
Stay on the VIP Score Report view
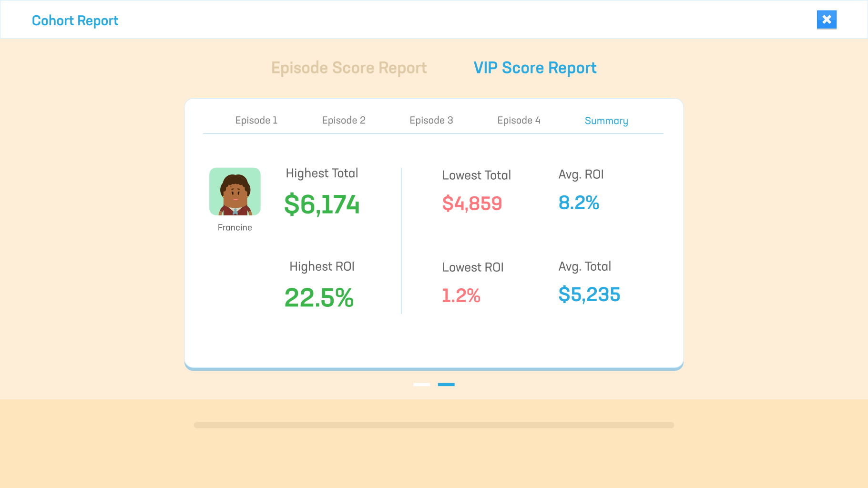click(x=535, y=68)
